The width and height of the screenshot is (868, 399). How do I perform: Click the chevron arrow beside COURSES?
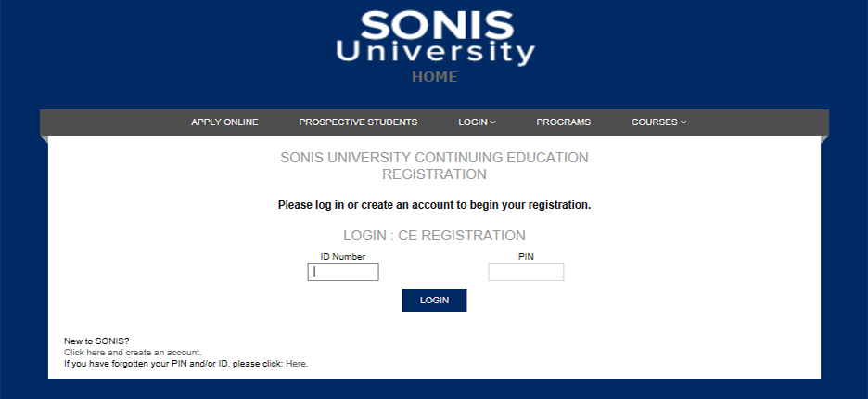tap(683, 122)
